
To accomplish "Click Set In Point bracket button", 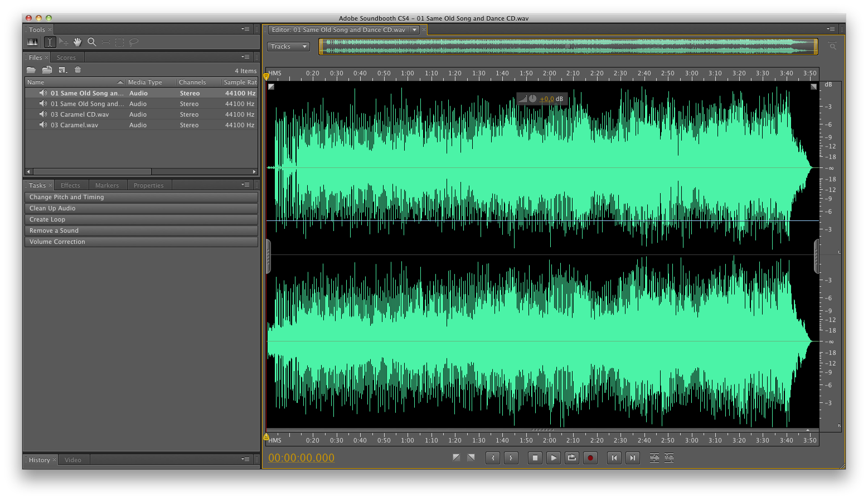I will tap(493, 458).
